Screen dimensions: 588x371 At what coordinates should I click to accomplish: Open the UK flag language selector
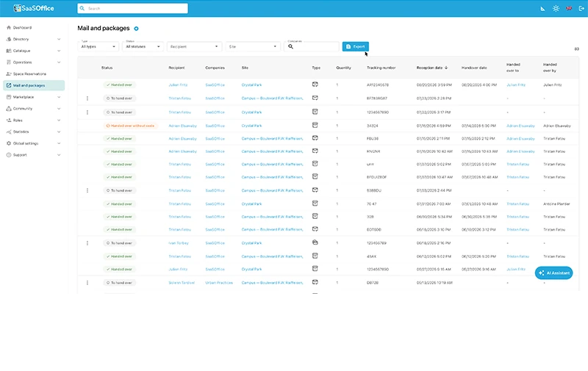(x=569, y=8)
